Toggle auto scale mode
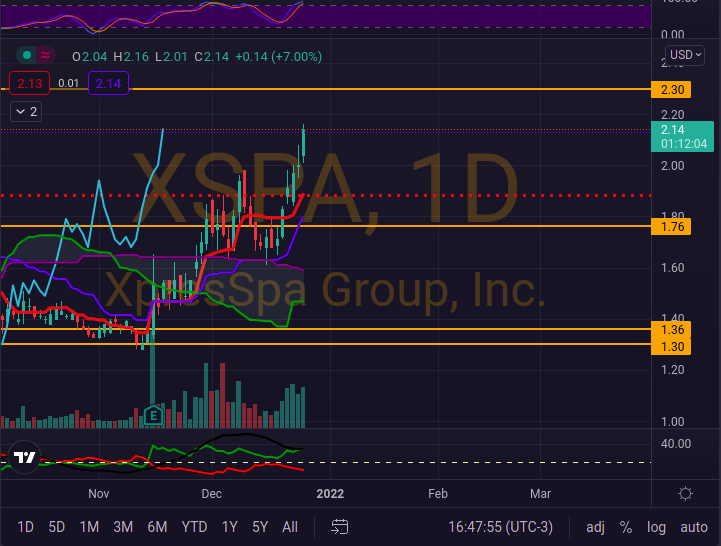Image resolution: width=721 pixels, height=546 pixels. [x=693, y=527]
